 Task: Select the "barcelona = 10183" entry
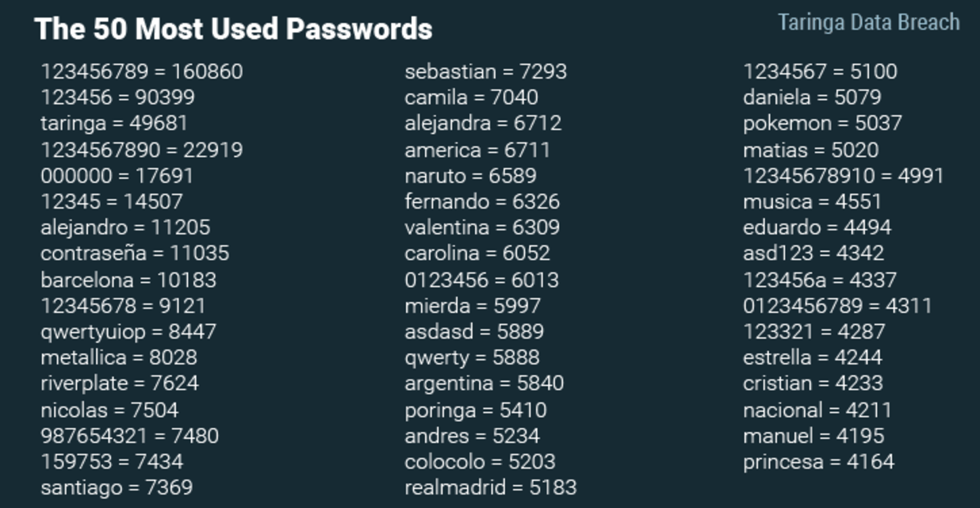pyautogui.click(x=128, y=280)
